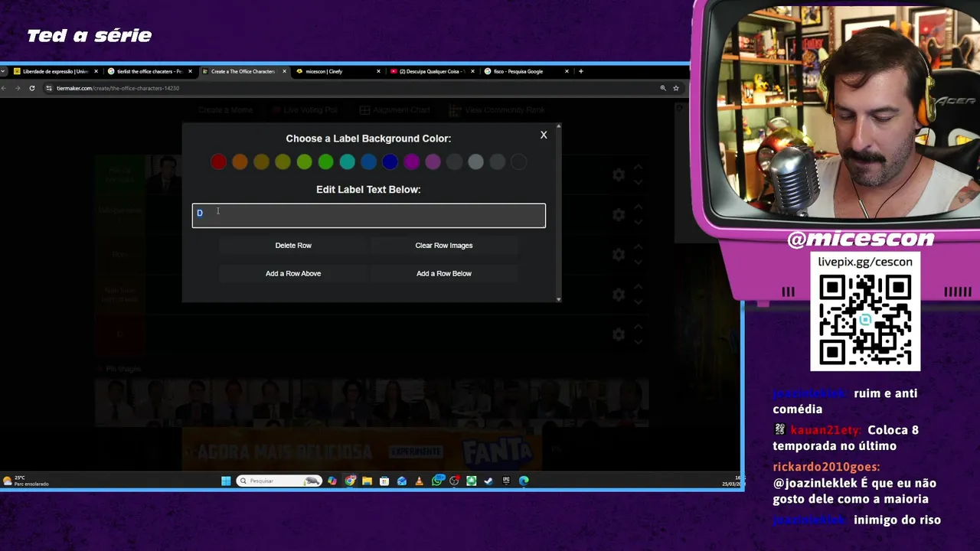Open the weather widget on the taskbar
The image size is (980, 551).
[26, 481]
